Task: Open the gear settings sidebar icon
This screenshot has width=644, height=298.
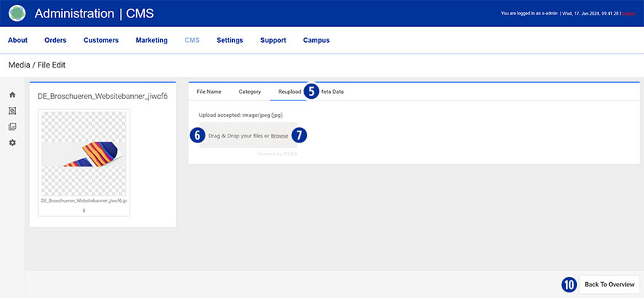Action: (12, 142)
